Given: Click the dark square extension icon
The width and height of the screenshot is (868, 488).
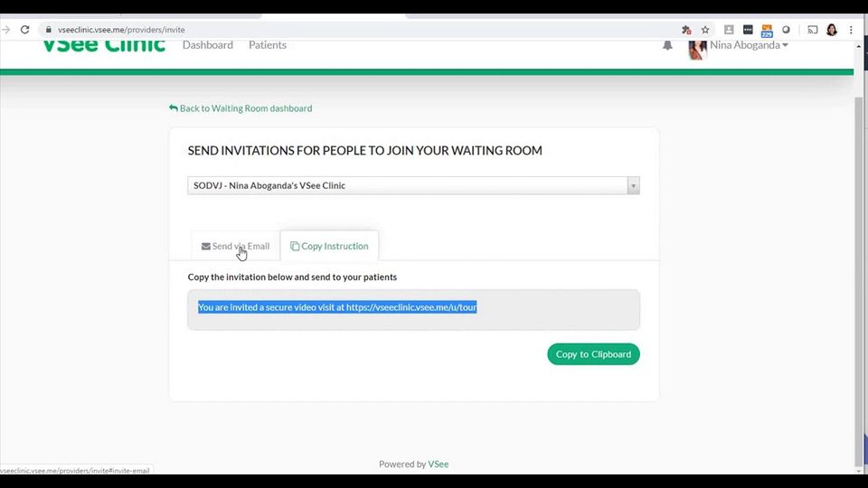Looking at the screenshot, I should [748, 30].
